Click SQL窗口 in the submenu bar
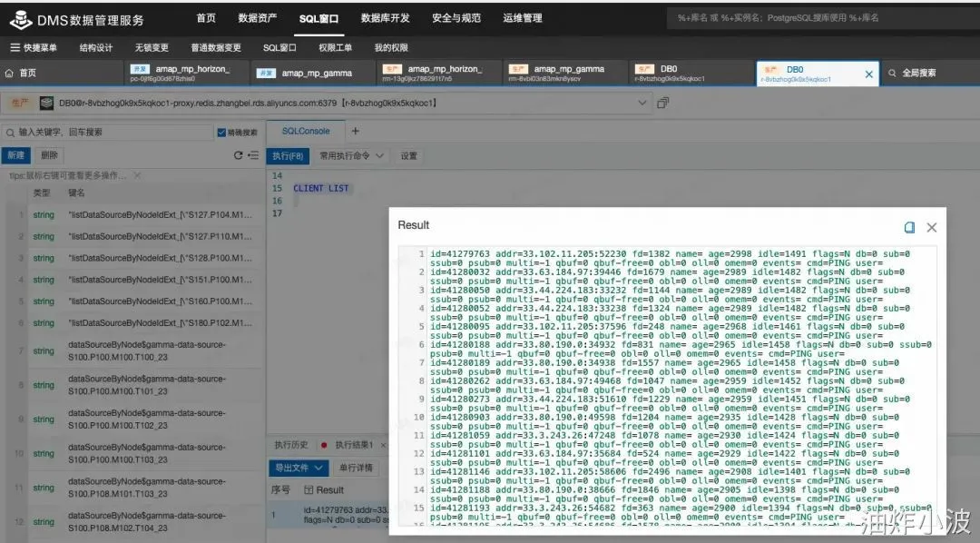Screen dimensions: 980x543 (x=279, y=47)
